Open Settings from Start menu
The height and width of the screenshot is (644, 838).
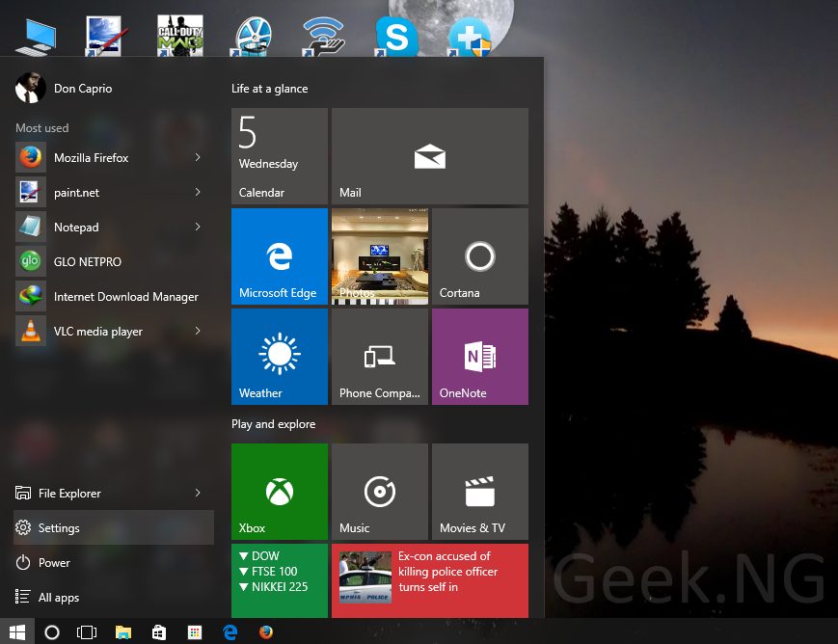pyautogui.click(x=113, y=528)
